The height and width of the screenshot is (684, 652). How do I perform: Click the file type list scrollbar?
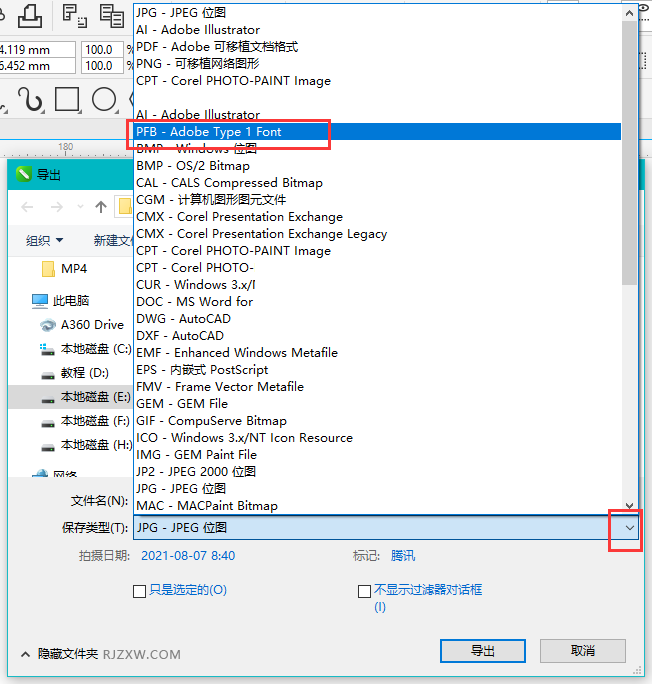coord(629,150)
